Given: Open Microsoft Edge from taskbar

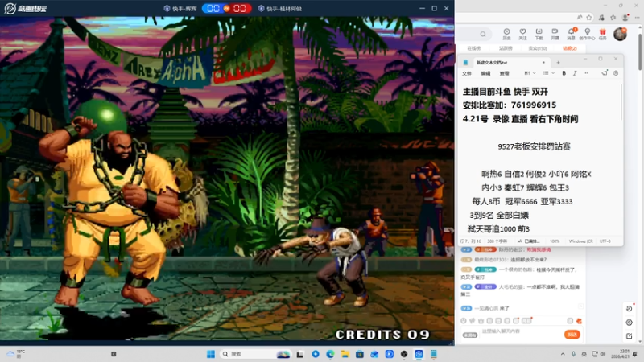Looking at the screenshot, I should (x=330, y=354).
